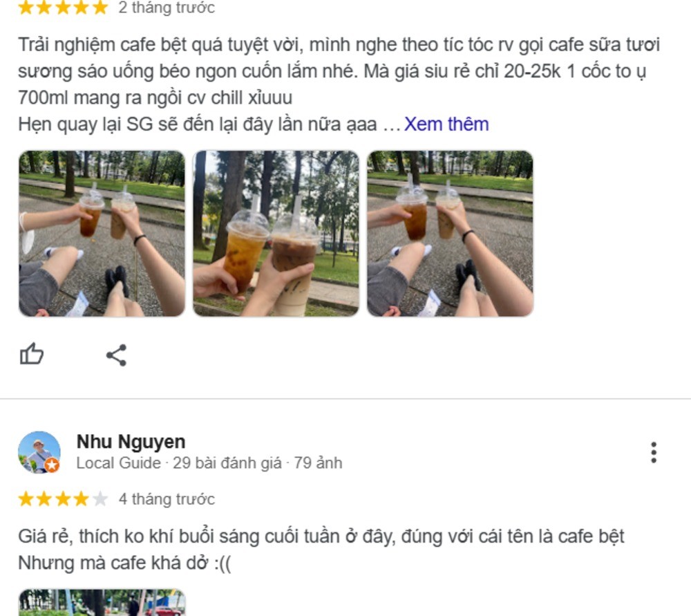Click the first star of the five-star rating

pos(27,7)
